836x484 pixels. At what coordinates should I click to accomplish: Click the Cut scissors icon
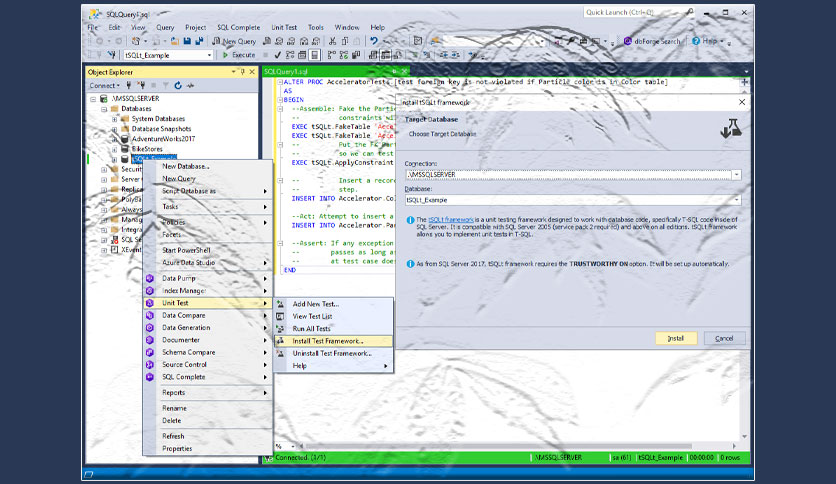(x=332, y=41)
